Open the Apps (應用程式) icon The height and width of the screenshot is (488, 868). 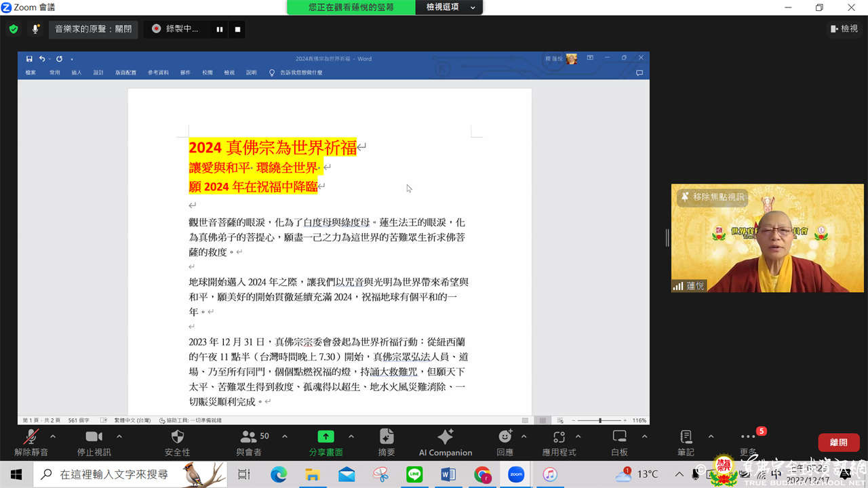[559, 437]
